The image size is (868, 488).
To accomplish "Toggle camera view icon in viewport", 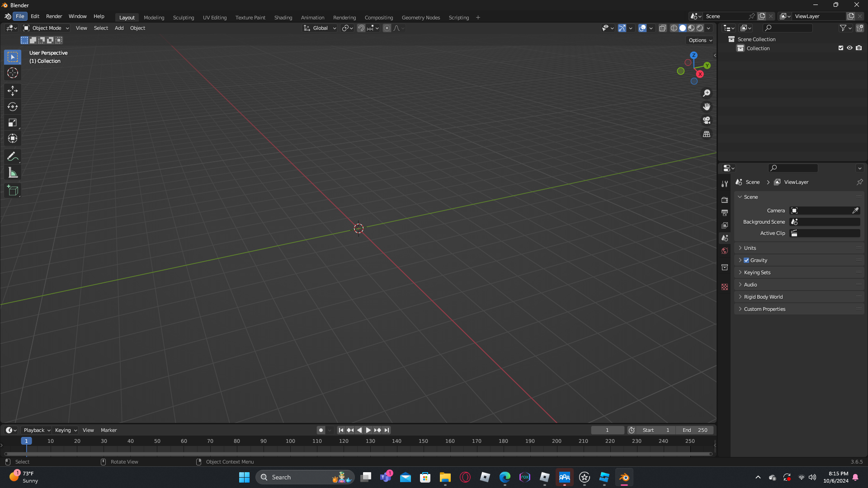I will pyautogui.click(x=706, y=121).
